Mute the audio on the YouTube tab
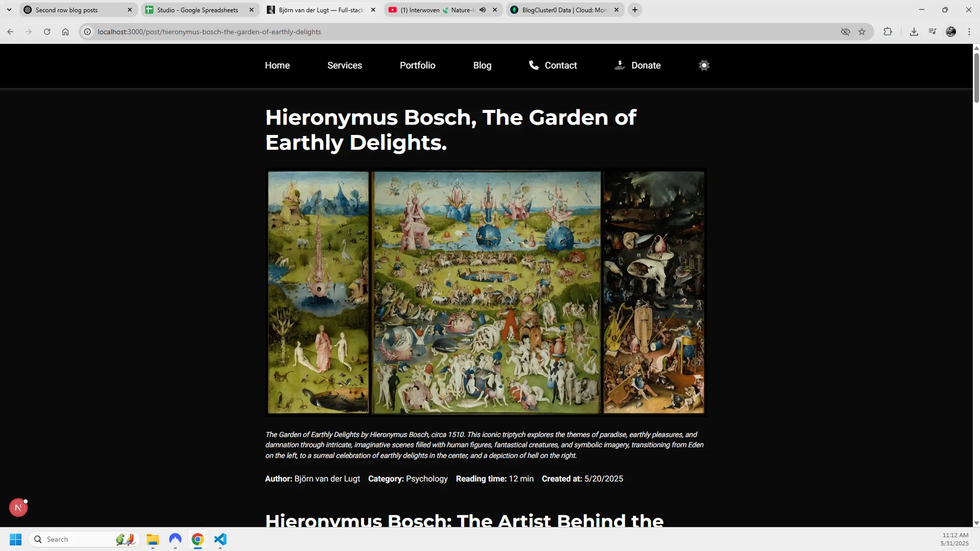This screenshot has width=980, height=551. (483, 10)
